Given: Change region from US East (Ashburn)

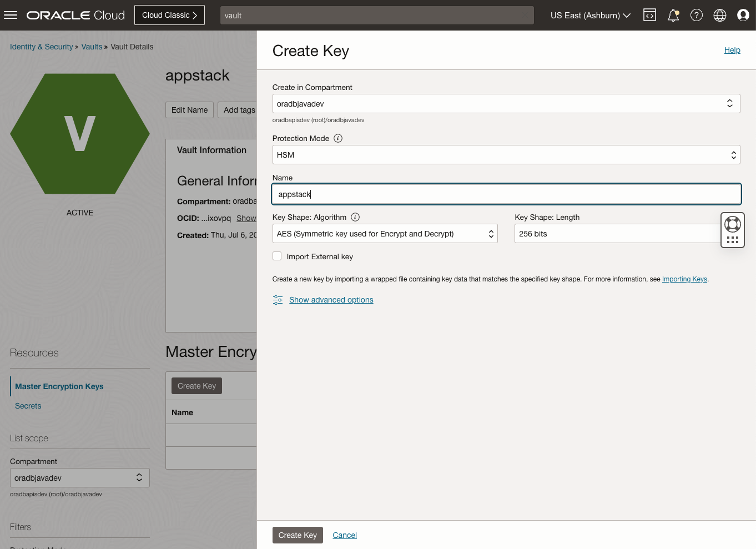Looking at the screenshot, I should [591, 16].
